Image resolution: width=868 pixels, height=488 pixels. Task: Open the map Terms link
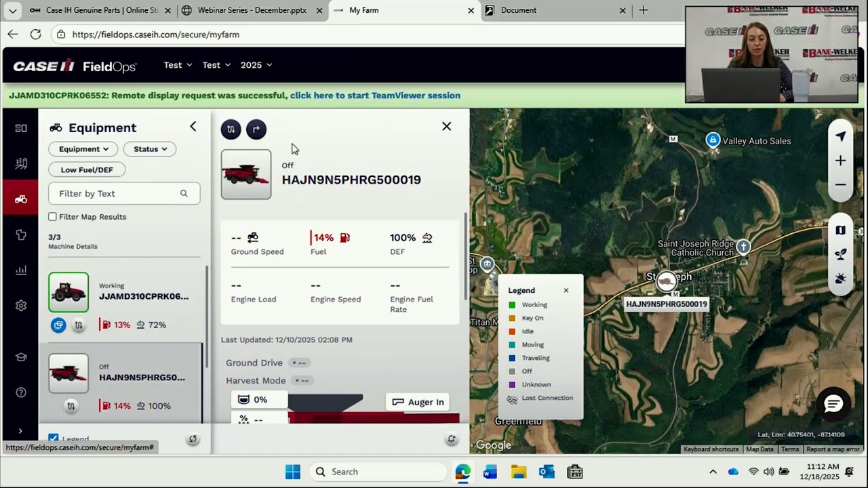point(790,449)
